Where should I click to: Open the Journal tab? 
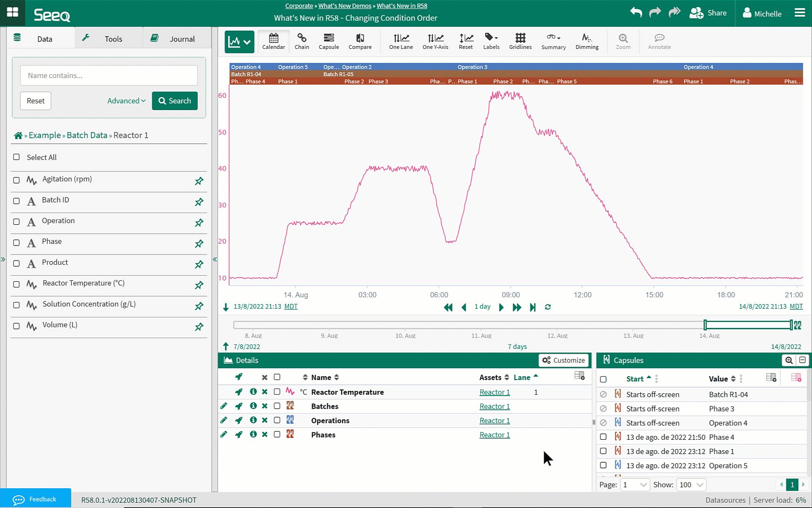[176, 39]
